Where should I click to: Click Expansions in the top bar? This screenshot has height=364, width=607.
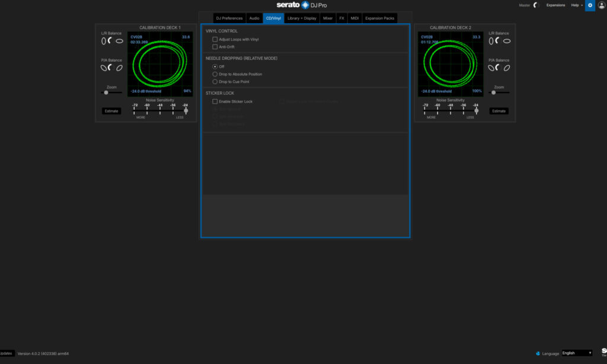pyautogui.click(x=555, y=5)
